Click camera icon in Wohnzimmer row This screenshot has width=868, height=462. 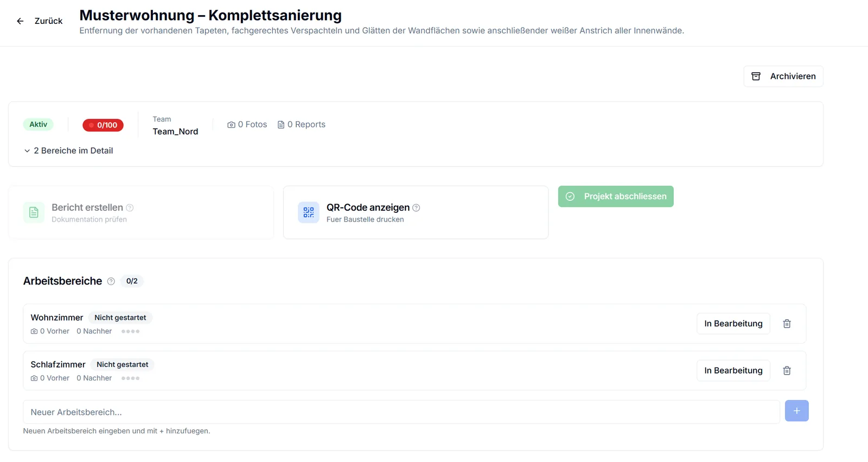pyautogui.click(x=34, y=331)
